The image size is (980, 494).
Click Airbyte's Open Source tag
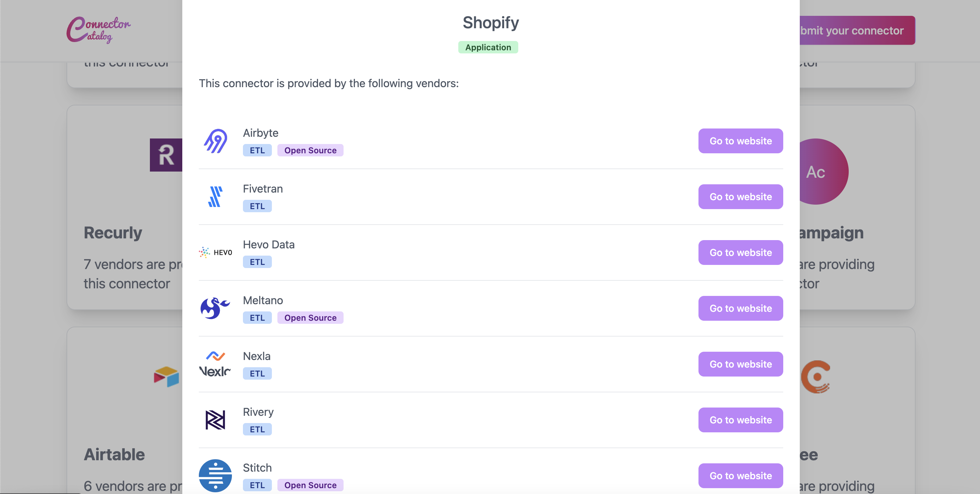point(310,150)
